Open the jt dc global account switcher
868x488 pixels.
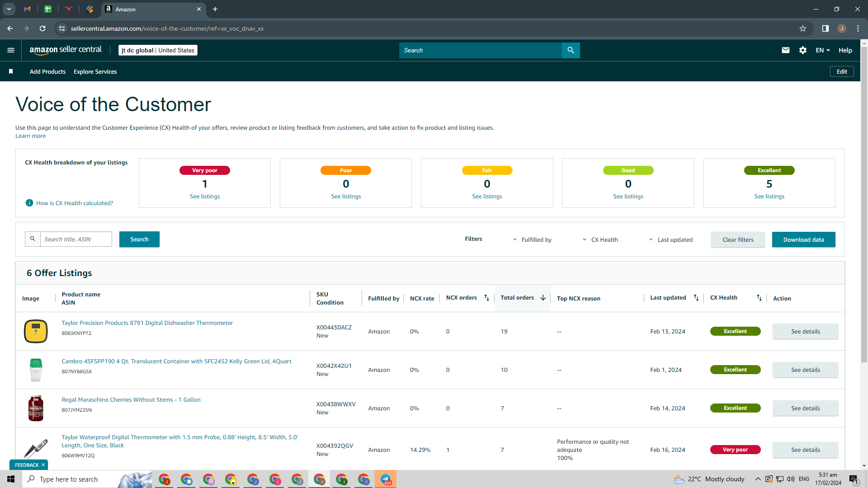(158, 50)
